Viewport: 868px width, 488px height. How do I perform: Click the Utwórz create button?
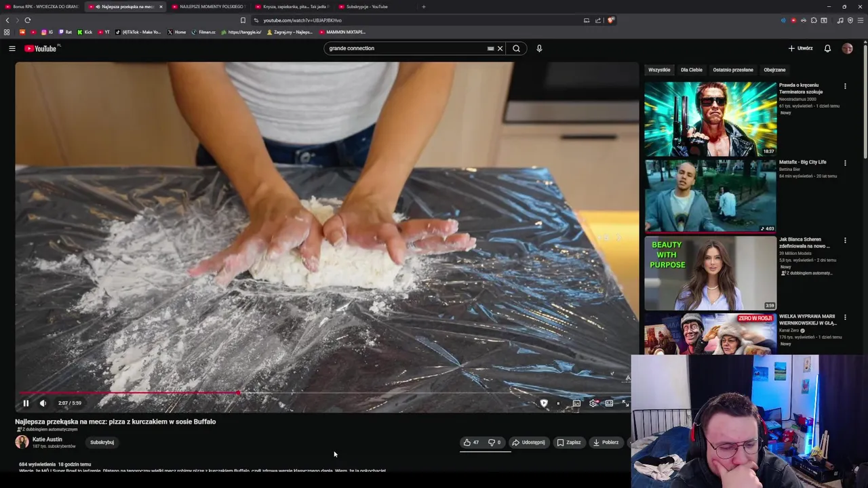pos(800,48)
